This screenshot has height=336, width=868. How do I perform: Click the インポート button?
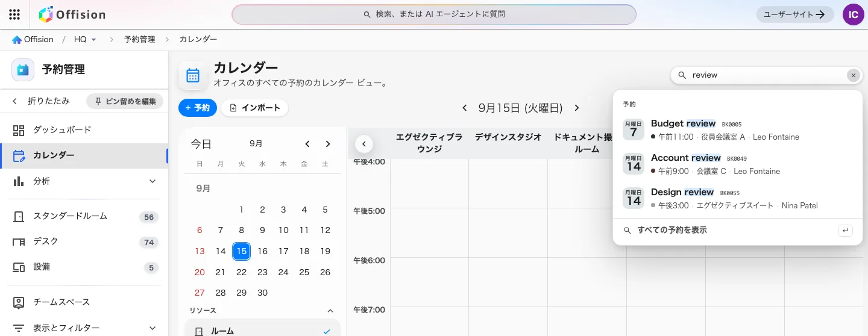click(254, 108)
